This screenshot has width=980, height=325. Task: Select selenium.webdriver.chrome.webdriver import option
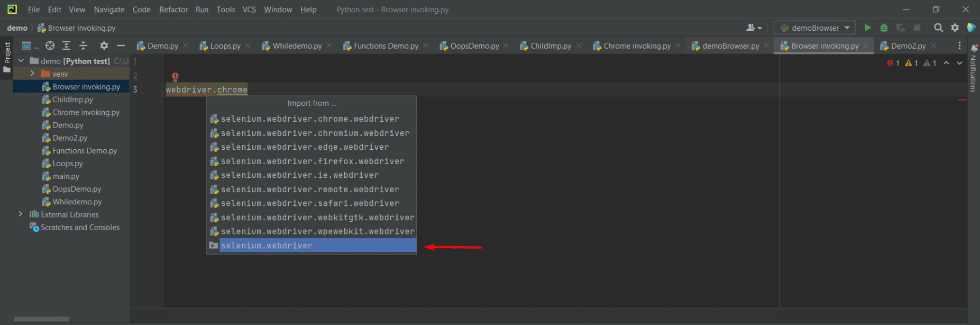coord(312,119)
